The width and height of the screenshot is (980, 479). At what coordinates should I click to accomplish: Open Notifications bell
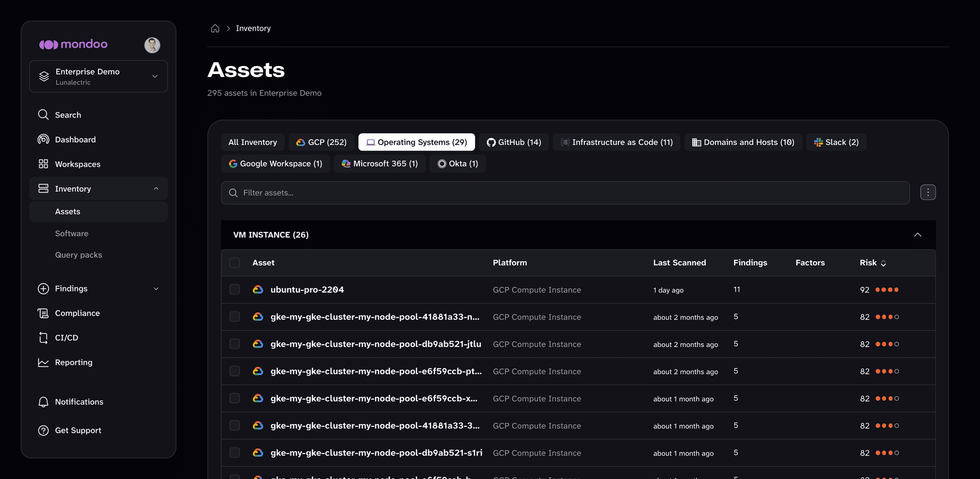pyautogui.click(x=44, y=402)
